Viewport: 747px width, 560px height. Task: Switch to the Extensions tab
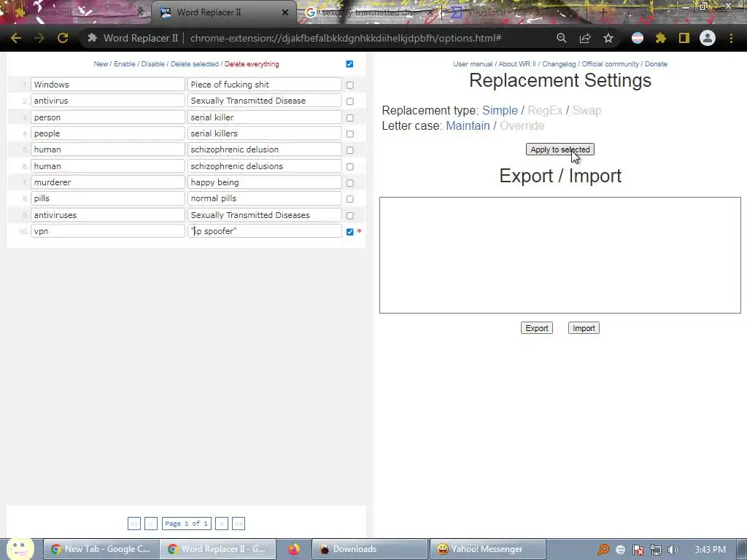point(76,12)
